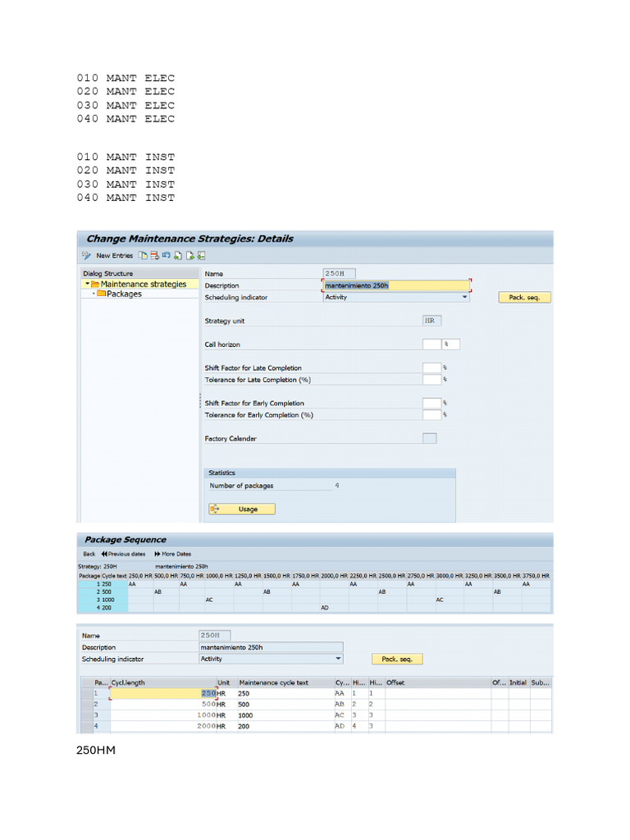The image size is (630, 840).
Task: Click the upper Pack. seq. button
Action: click(524, 297)
